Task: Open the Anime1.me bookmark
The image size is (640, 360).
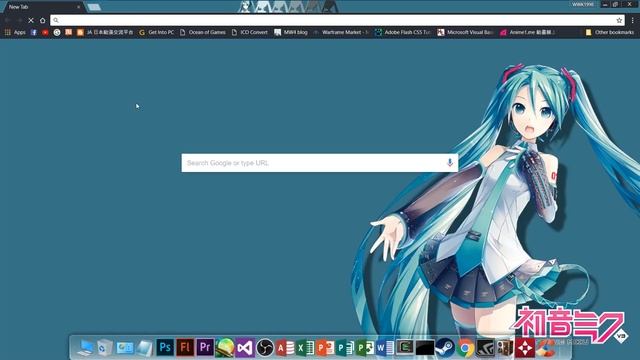Action: pyautogui.click(x=527, y=32)
